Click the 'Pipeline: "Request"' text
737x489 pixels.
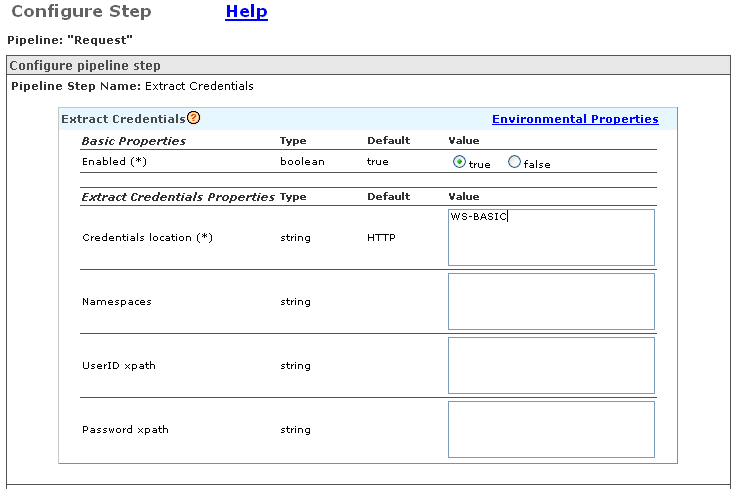pos(70,40)
